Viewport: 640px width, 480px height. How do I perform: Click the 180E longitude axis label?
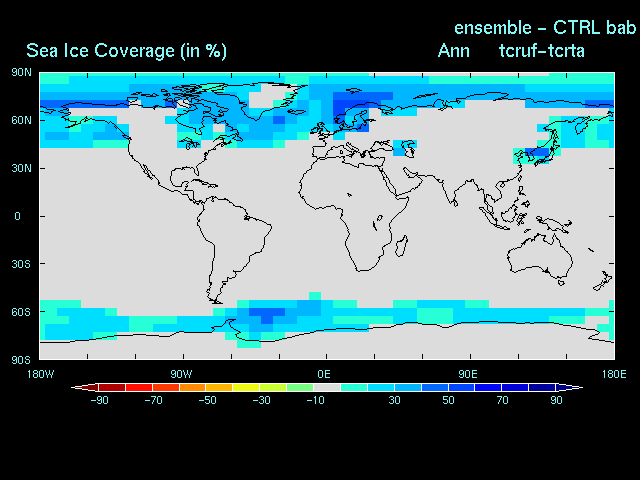click(x=612, y=374)
